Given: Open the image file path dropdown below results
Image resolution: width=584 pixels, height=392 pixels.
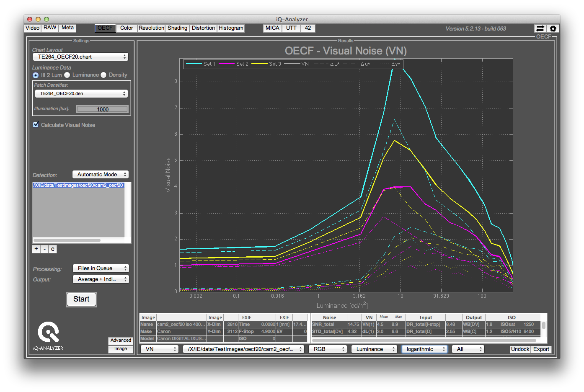Looking at the screenshot, I should click(243, 349).
